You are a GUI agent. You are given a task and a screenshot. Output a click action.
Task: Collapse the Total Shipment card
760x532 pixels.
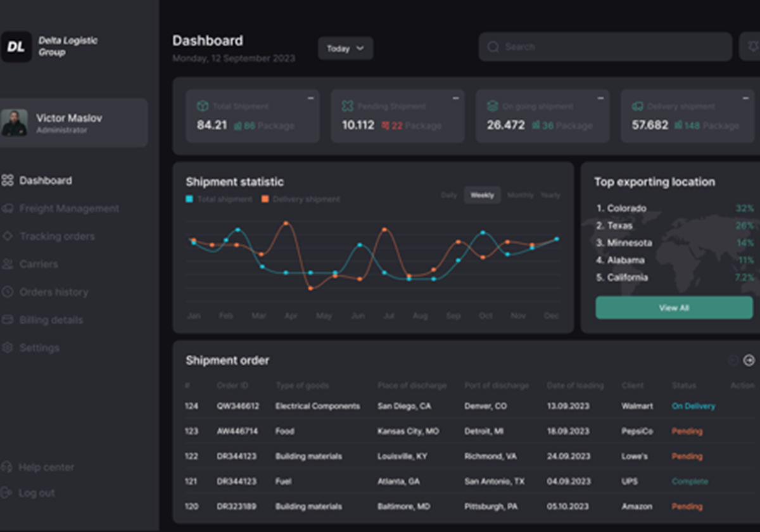[x=310, y=98]
